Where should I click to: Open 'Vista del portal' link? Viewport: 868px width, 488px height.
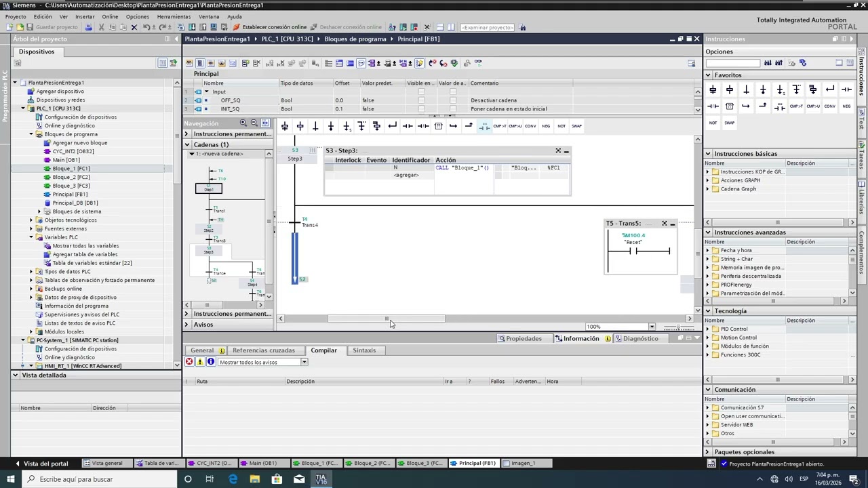[x=45, y=464]
